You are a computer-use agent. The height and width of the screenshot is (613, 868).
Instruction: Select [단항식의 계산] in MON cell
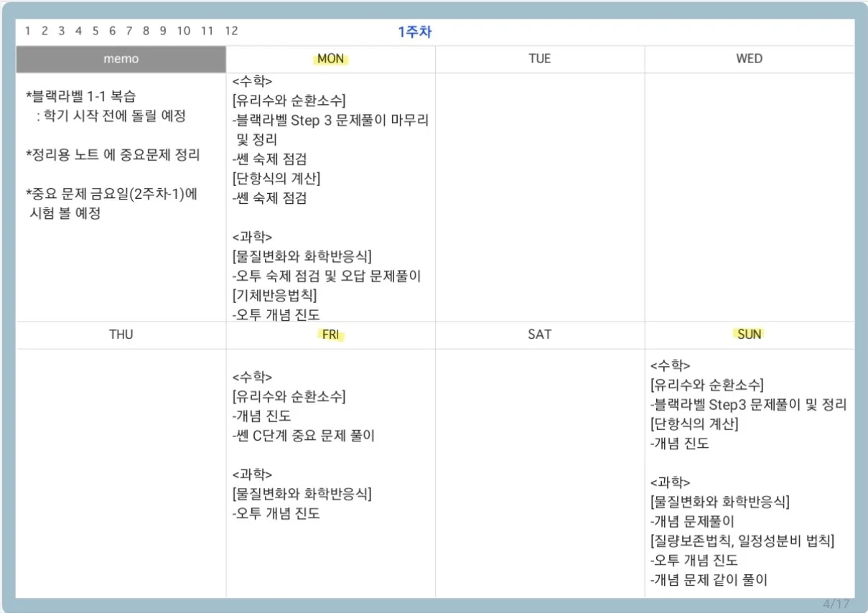pos(276,178)
